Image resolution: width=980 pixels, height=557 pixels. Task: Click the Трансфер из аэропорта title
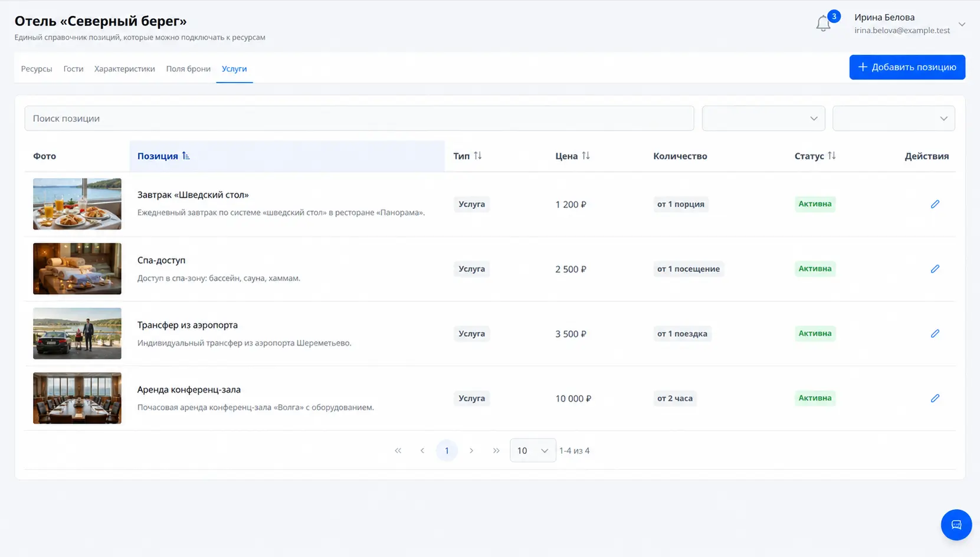click(188, 325)
